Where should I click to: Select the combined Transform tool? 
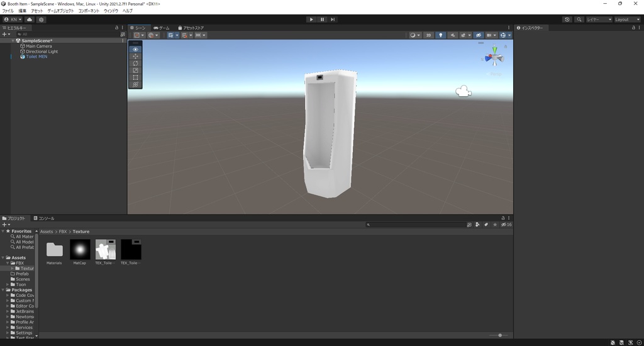click(x=136, y=84)
